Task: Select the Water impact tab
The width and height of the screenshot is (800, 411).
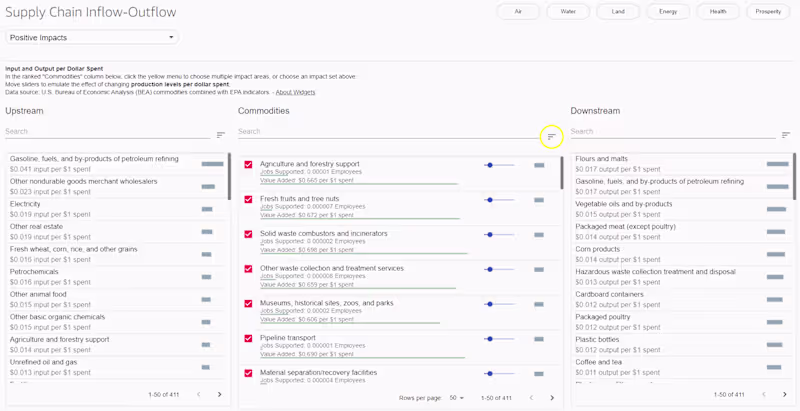Action: coord(568,12)
